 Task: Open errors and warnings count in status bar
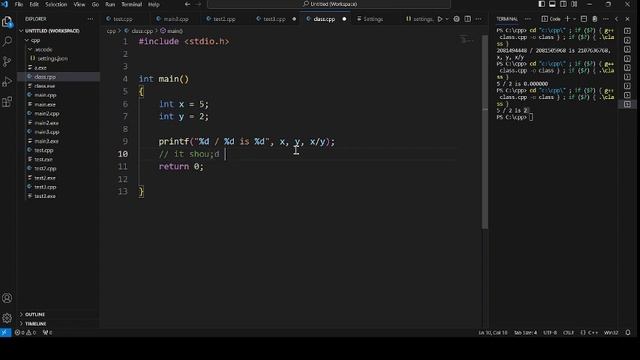pyautogui.click(x=25, y=333)
